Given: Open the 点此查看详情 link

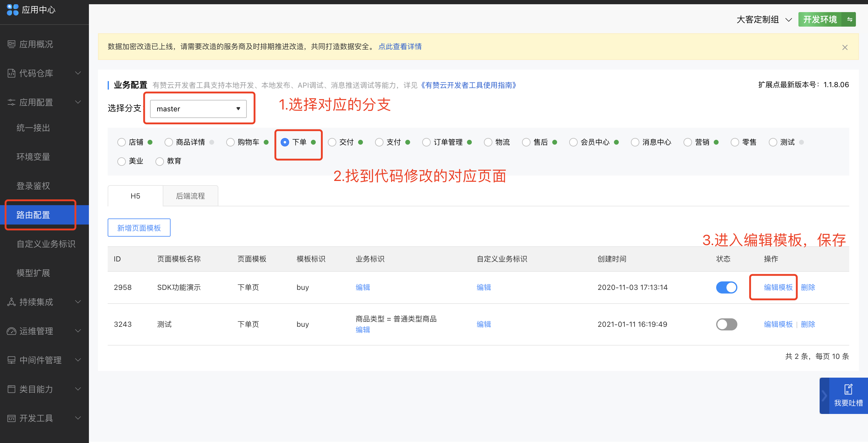Looking at the screenshot, I should [400, 47].
